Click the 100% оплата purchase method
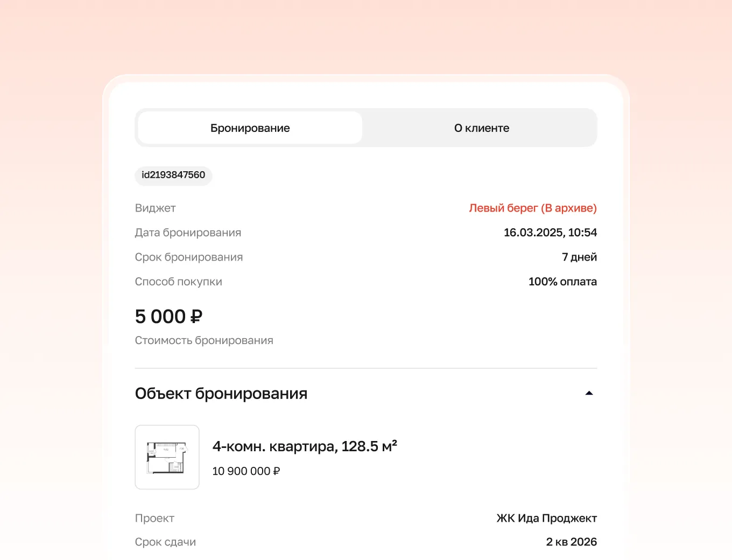The height and width of the screenshot is (560, 732). tap(562, 282)
